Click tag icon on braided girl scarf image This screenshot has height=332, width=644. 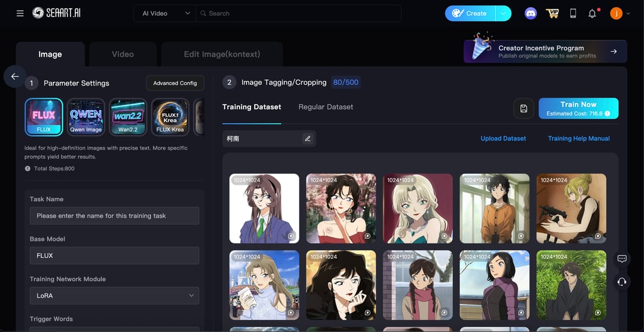coord(445,313)
